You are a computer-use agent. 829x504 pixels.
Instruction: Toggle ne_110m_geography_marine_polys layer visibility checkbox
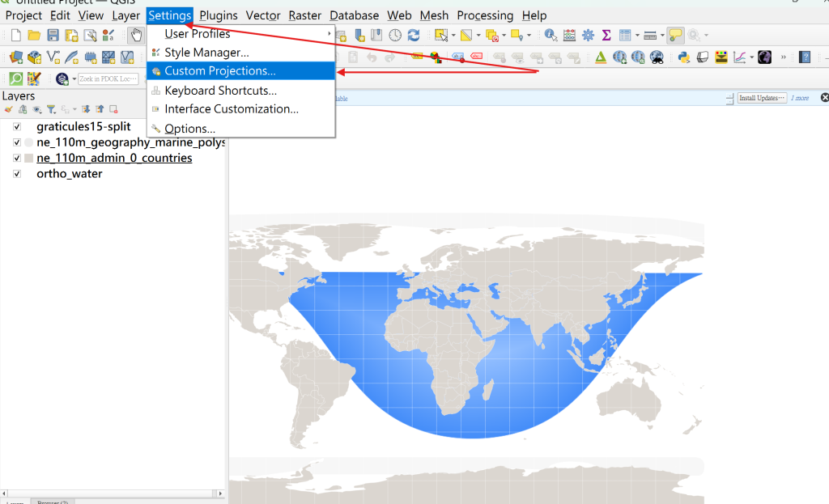point(17,142)
